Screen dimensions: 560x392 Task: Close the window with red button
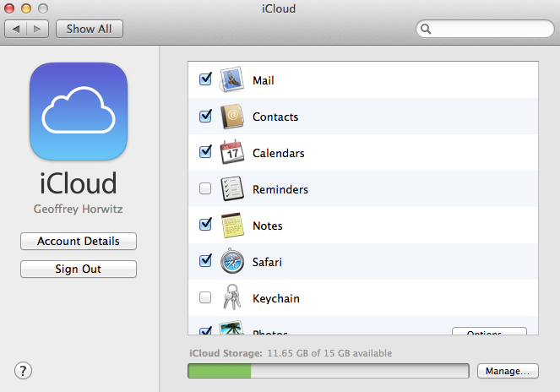click(x=9, y=8)
